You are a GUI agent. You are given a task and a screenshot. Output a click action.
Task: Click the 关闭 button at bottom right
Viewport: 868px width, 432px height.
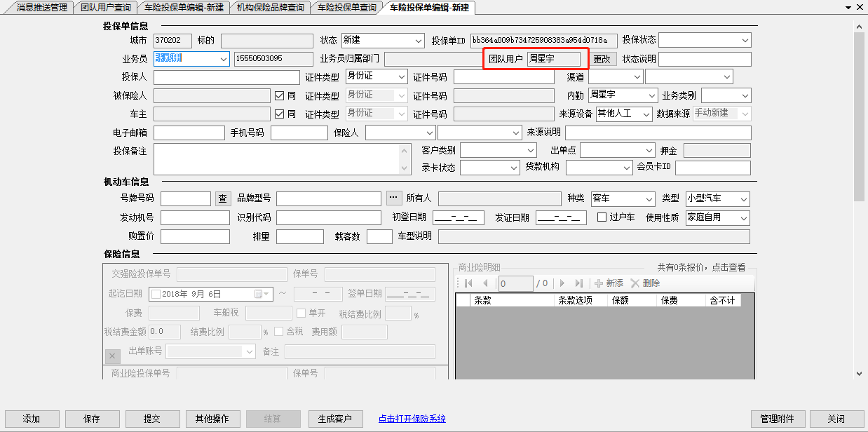click(836, 419)
